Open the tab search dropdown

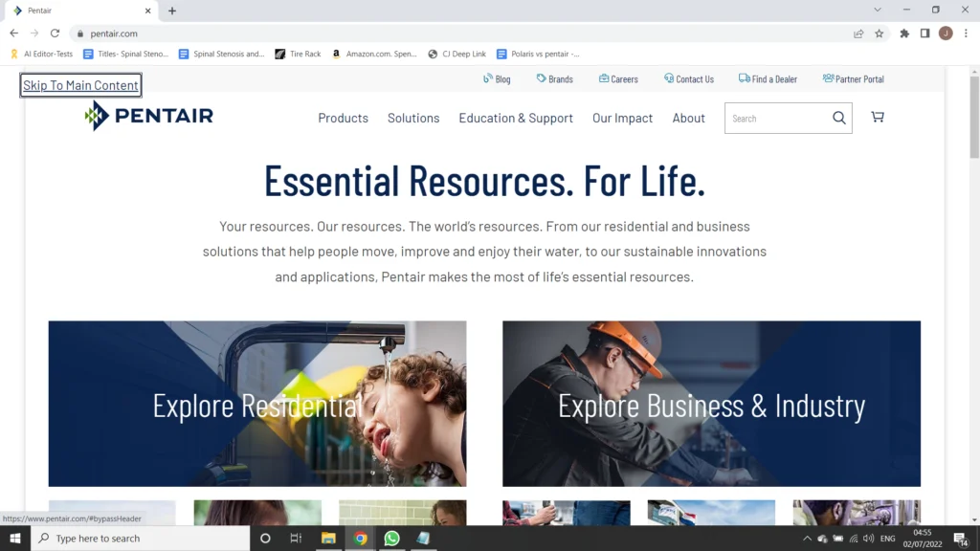click(x=878, y=10)
